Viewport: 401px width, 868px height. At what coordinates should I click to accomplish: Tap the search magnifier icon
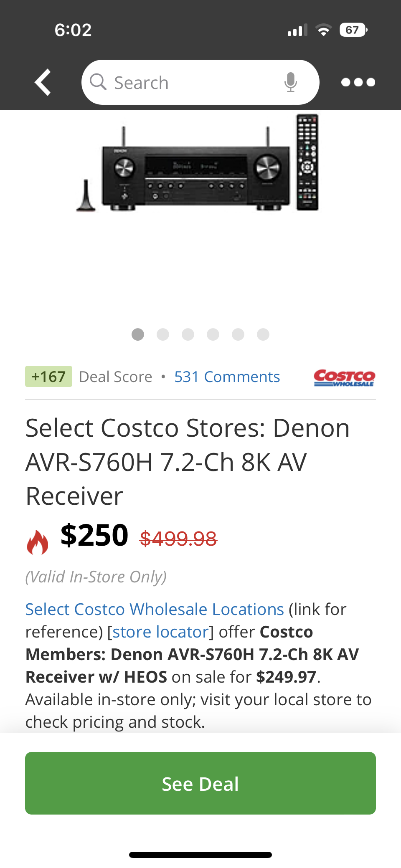point(98,82)
